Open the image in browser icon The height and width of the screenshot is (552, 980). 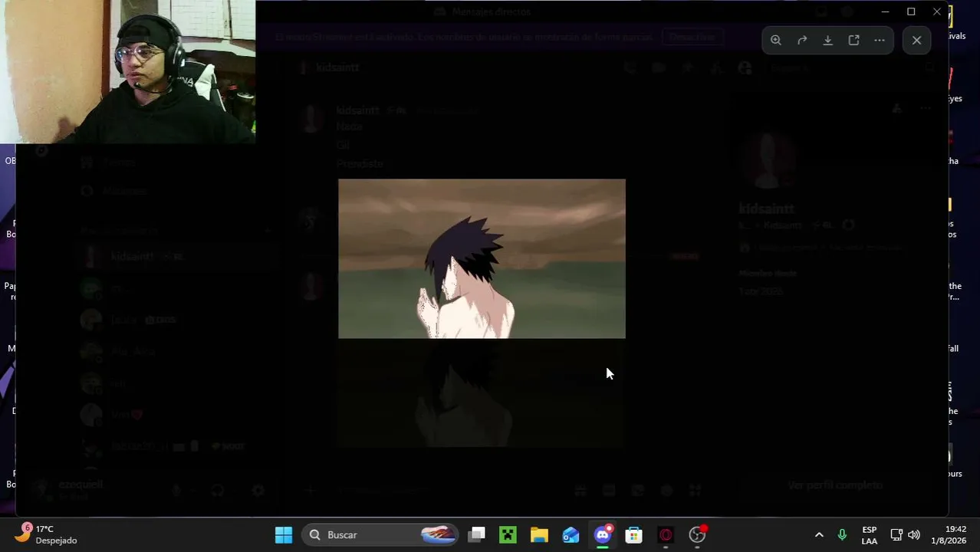coord(853,40)
